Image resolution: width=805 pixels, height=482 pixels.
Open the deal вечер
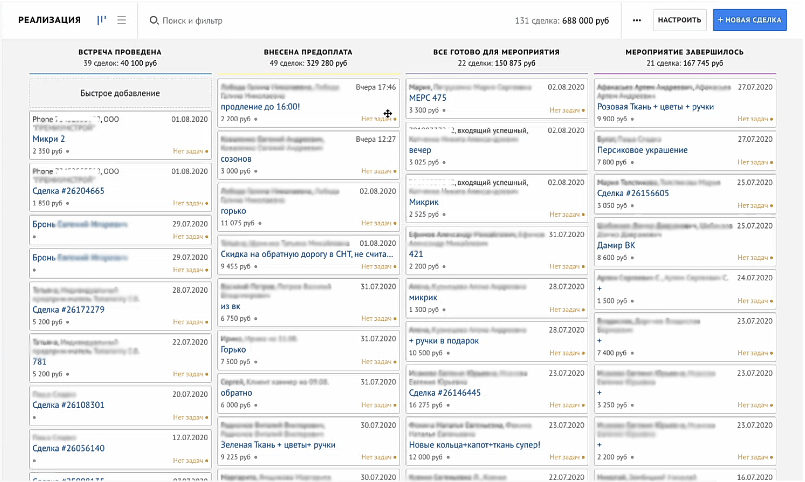[420, 150]
